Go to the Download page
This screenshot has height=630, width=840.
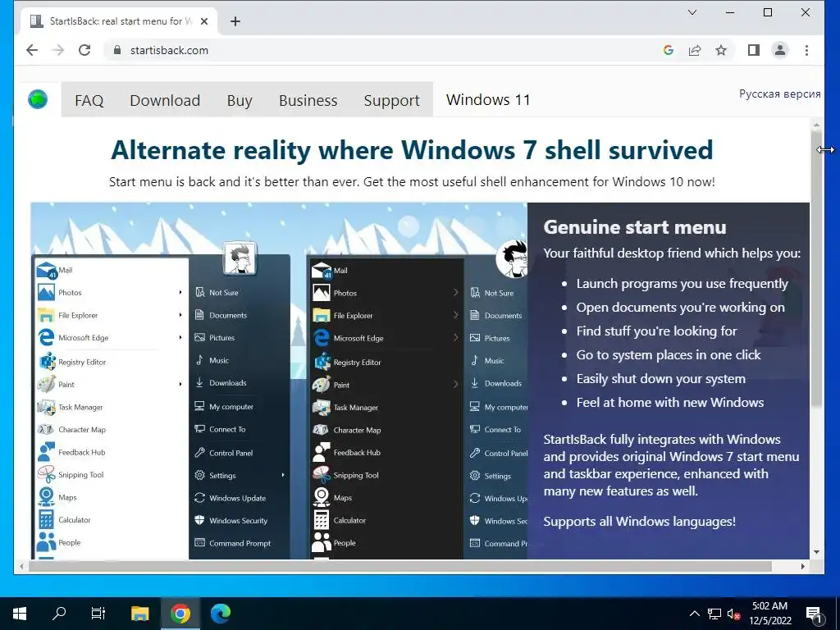(x=165, y=100)
